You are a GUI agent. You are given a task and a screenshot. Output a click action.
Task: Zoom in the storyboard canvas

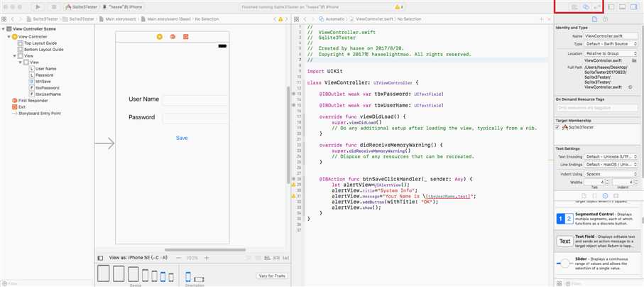[207, 258]
